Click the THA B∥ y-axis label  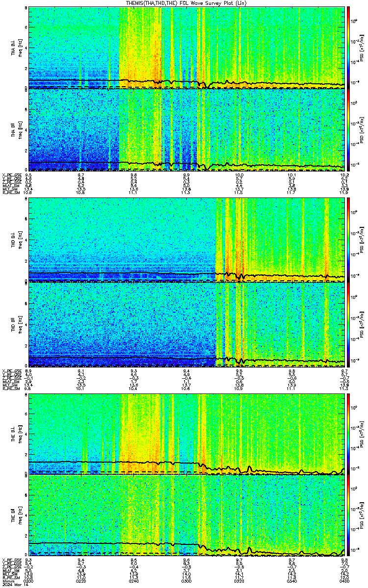pos(13,130)
